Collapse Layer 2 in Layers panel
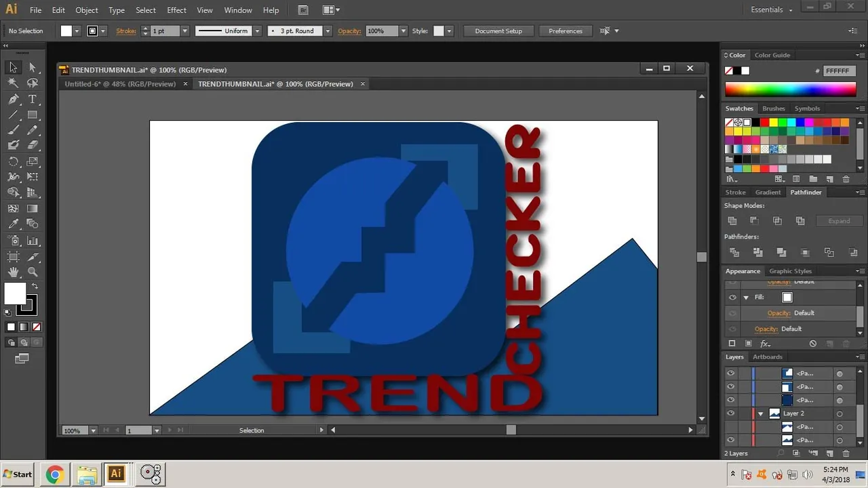The height and width of the screenshot is (488, 868). [761, 413]
